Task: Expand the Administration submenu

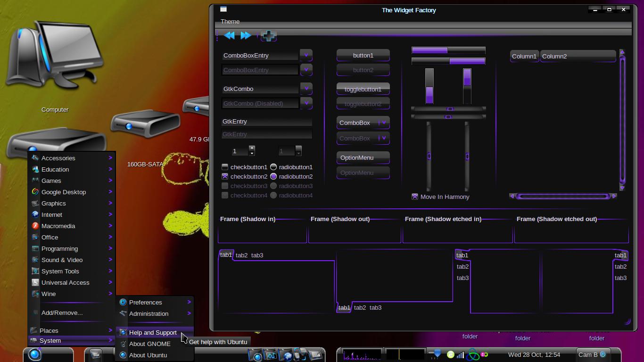Action: pos(155,313)
